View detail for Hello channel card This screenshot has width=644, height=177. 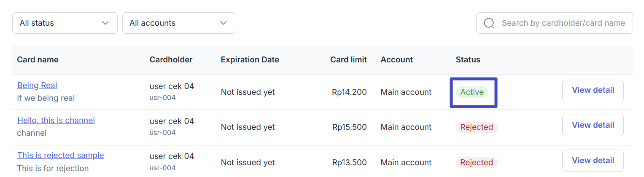593,125
